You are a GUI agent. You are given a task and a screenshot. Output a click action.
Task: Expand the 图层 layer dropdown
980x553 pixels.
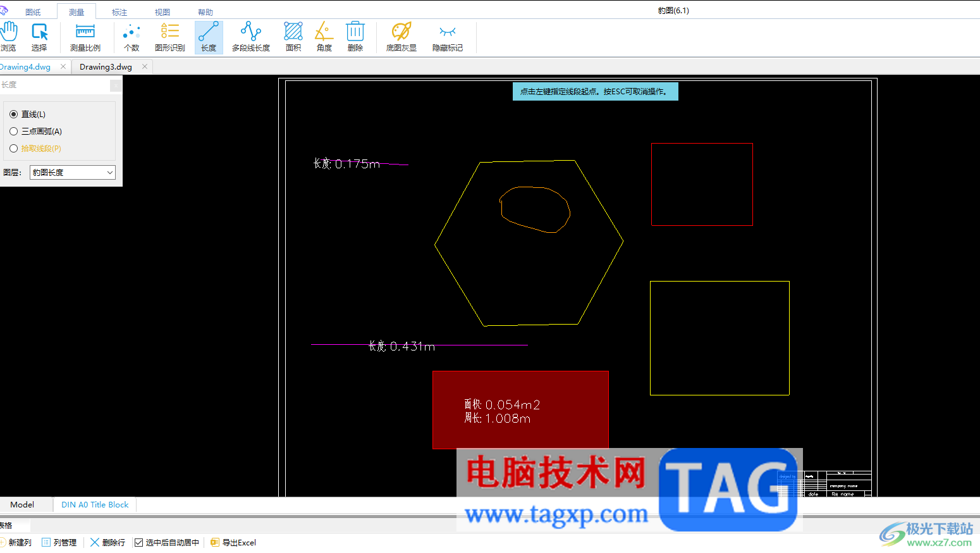[x=73, y=172]
